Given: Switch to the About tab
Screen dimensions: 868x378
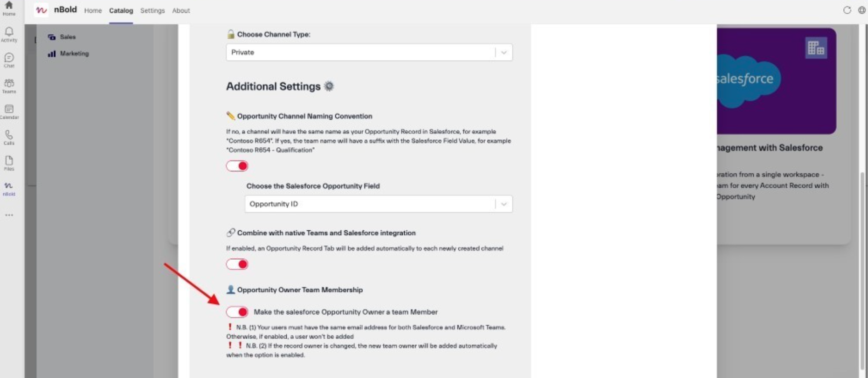Looking at the screenshot, I should (181, 11).
